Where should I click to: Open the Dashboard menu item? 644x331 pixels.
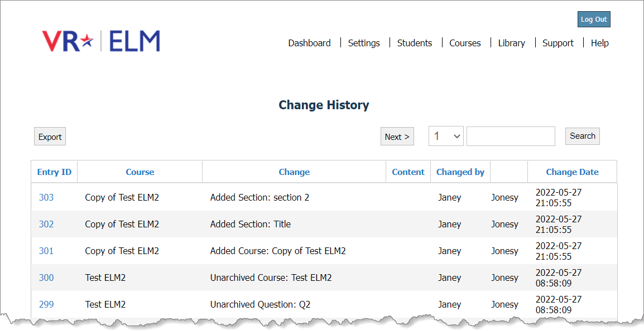[x=309, y=43]
